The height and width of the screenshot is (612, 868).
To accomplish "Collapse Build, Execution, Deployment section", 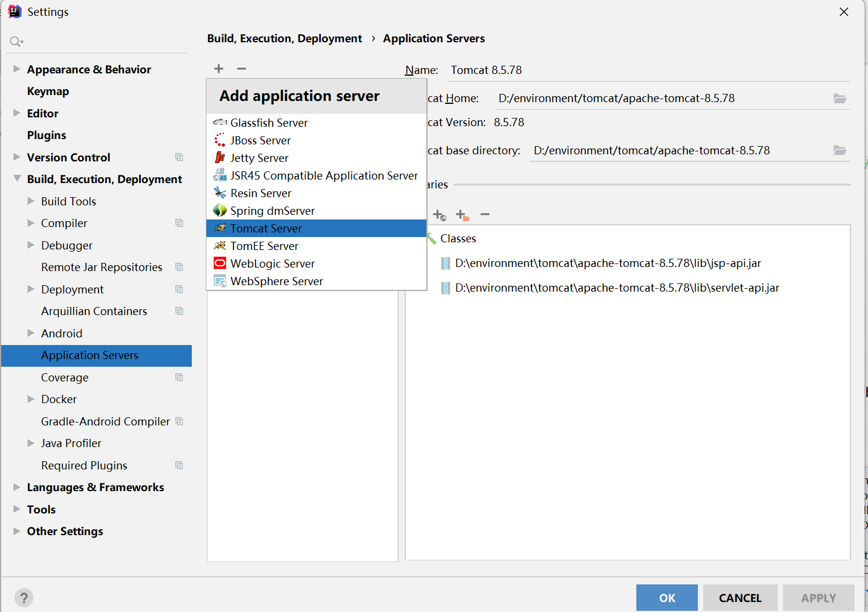I will 16,179.
